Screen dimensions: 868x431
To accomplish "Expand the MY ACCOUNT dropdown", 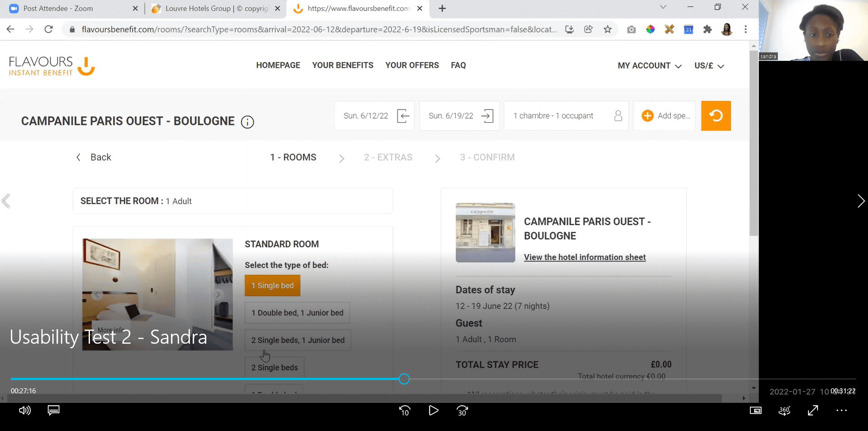I will pyautogui.click(x=649, y=66).
